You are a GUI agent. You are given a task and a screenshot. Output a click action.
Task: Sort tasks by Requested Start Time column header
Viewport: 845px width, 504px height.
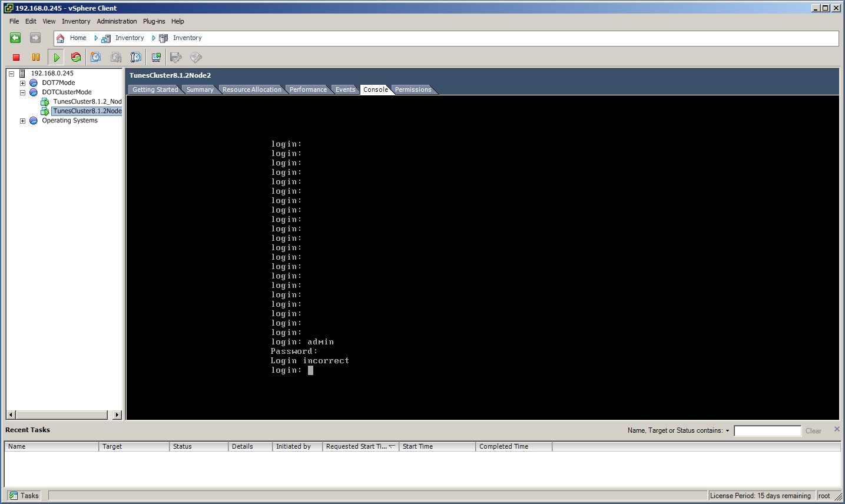361,447
